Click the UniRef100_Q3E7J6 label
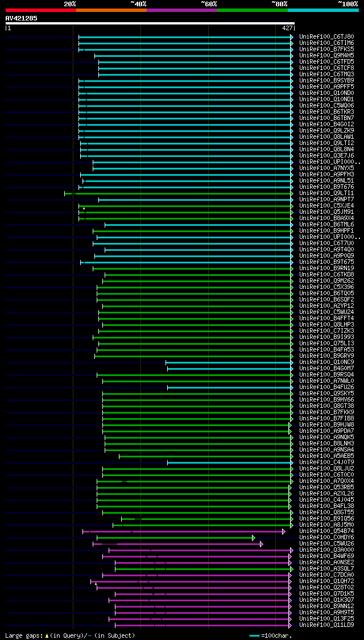 point(326,155)
